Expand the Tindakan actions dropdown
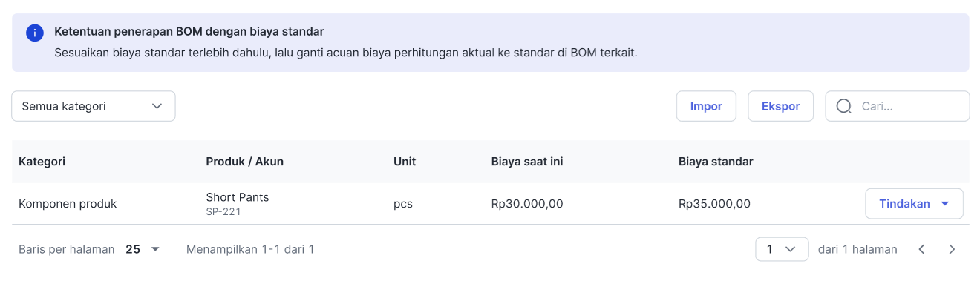 click(x=914, y=204)
